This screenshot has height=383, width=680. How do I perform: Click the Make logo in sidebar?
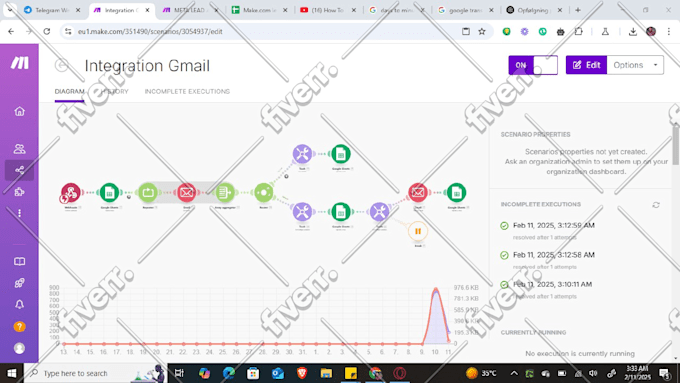[x=20, y=63]
